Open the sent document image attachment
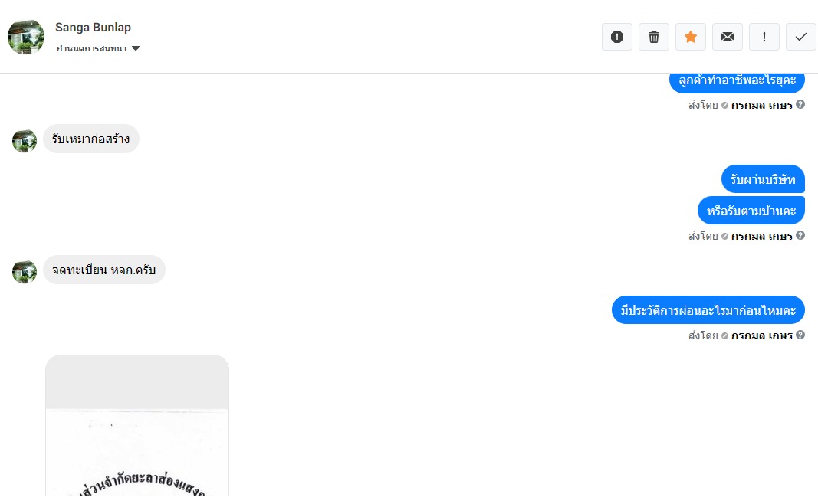818x504 pixels. click(137, 426)
